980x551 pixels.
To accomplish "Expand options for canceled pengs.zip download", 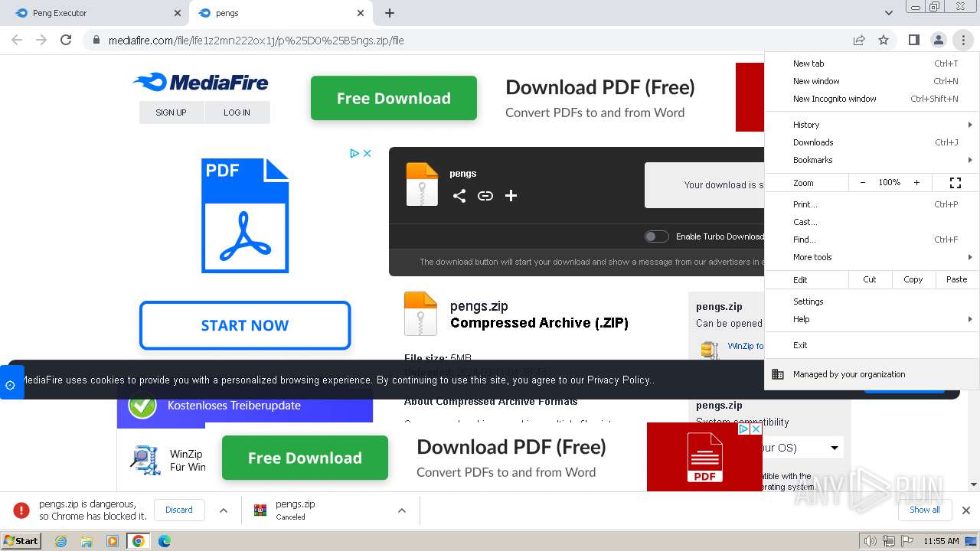I will click(x=401, y=510).
